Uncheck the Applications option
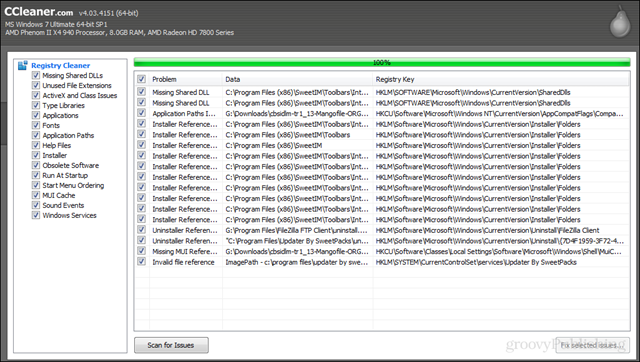This screenshot has height=362, width=640. pyautogui.click(x=36, y=115)
